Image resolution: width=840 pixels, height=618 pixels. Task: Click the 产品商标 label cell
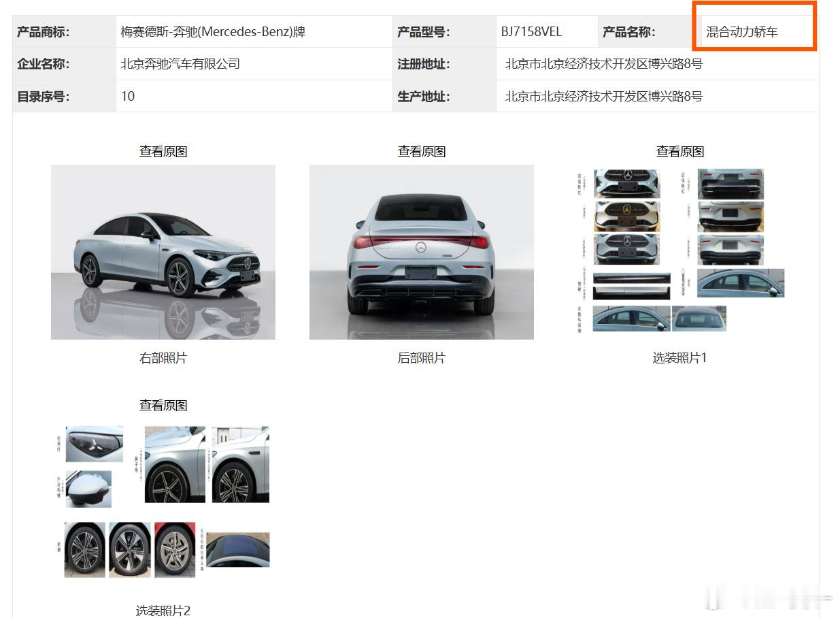click(x=65, y=32)
